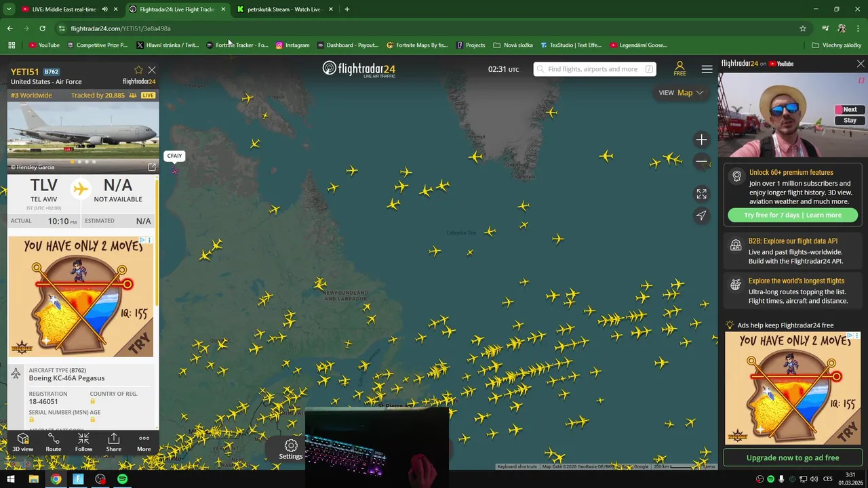Zoom out on the map
868x488 pixels.
click(701, 162)
